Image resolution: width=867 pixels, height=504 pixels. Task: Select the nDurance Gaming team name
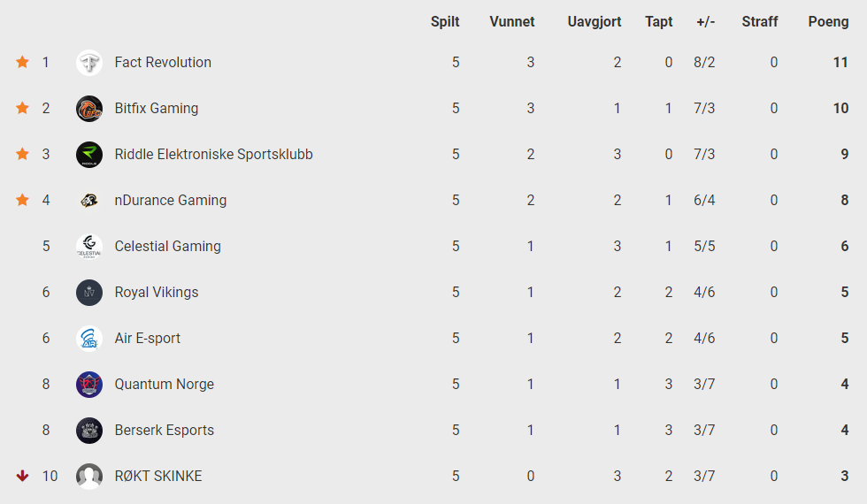point(170,200)
